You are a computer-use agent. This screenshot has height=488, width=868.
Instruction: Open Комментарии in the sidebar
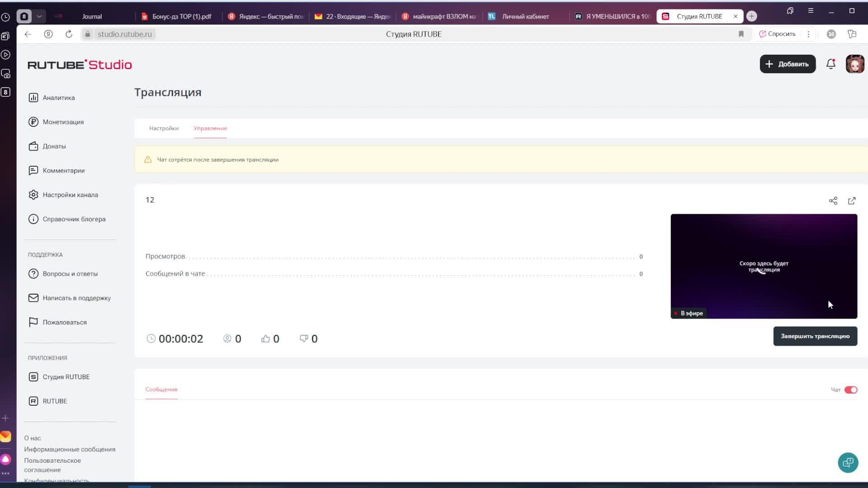[x=57, y=170]
